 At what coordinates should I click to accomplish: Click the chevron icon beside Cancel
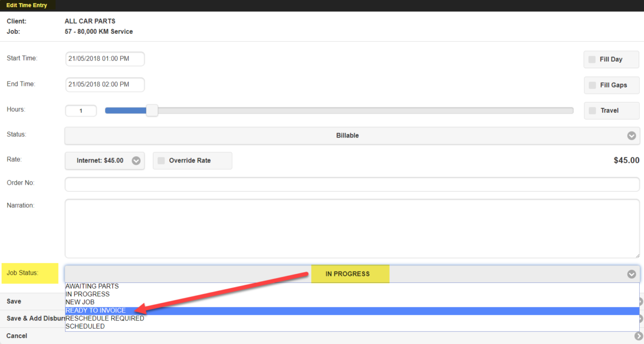pos(639,335)
